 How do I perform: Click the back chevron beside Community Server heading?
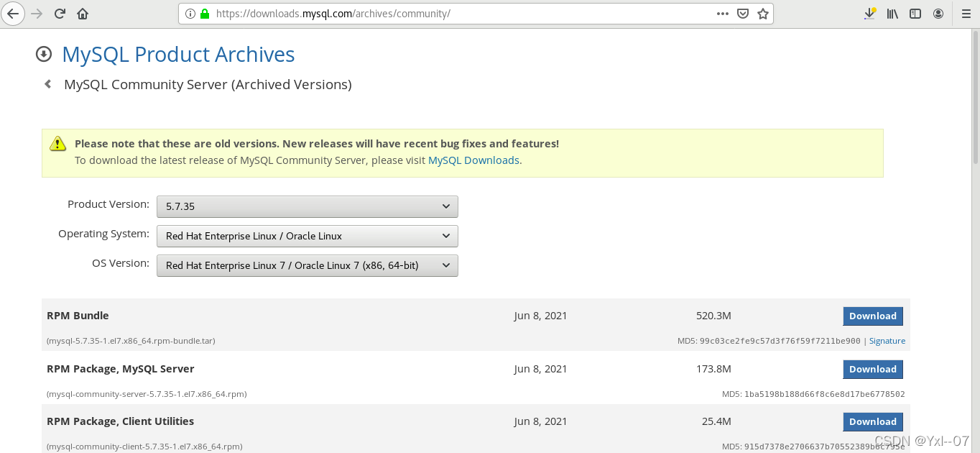pos(48,84)
